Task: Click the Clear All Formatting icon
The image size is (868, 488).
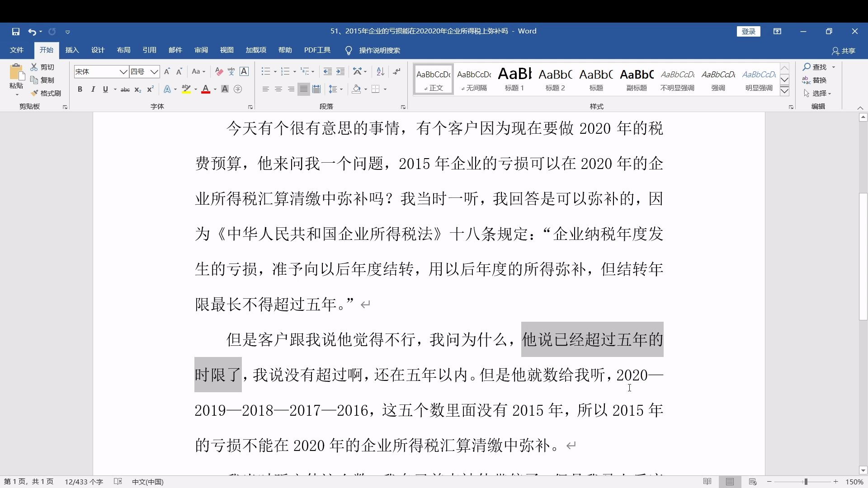Action: point(219,71)
